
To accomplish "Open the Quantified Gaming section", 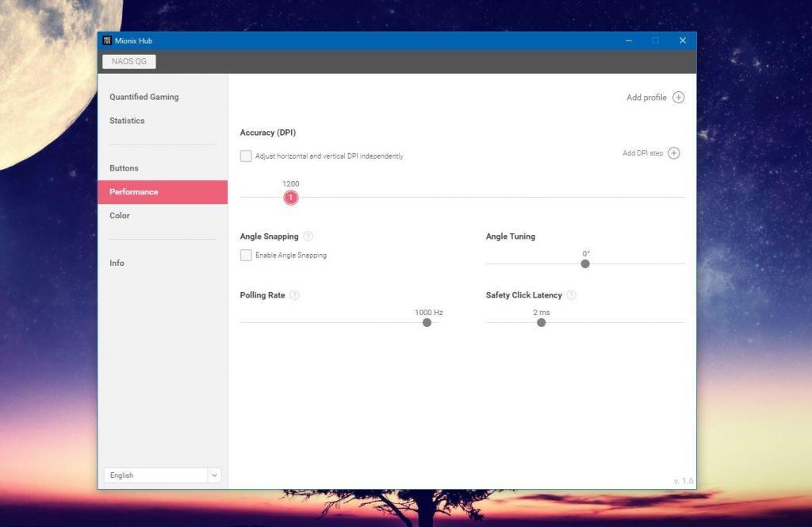I will pos(144,97).
